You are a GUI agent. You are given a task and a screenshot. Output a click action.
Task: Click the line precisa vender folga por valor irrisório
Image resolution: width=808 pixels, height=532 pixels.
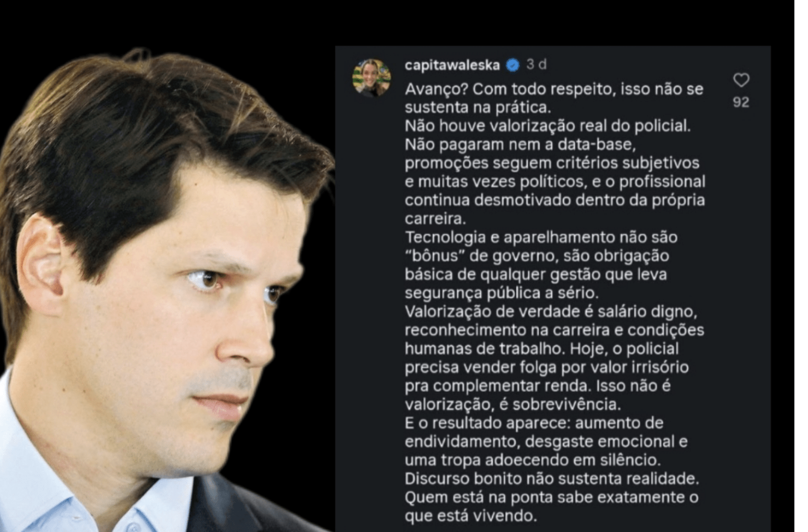tap(546, 367)
